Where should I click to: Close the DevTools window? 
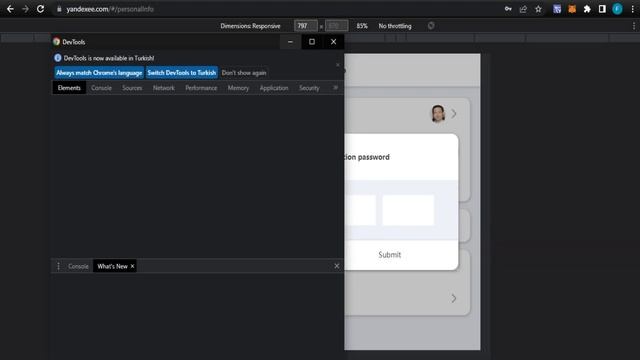[x=333, y=42]
